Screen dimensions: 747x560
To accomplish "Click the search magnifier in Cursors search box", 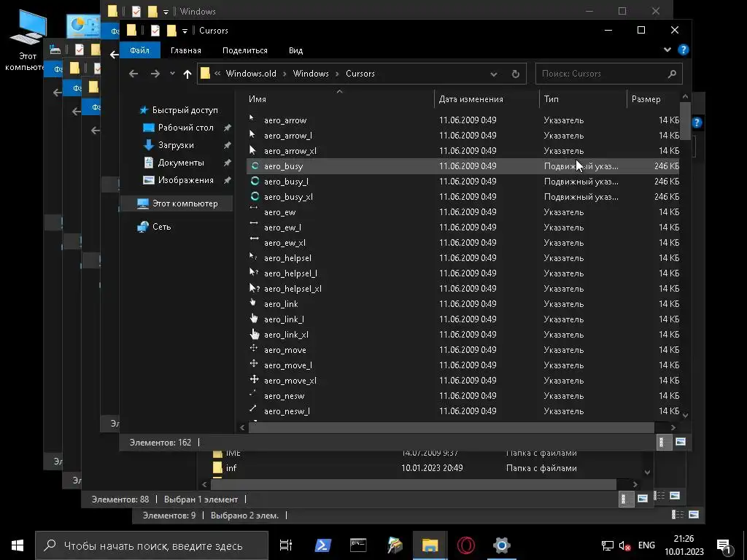I will coord(672,74).
